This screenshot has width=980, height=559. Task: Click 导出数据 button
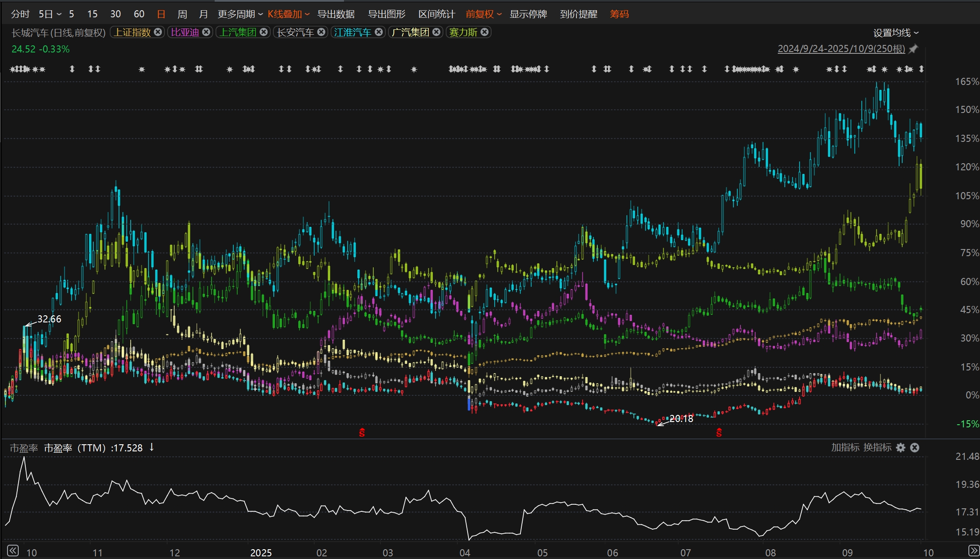click(336, 14)
